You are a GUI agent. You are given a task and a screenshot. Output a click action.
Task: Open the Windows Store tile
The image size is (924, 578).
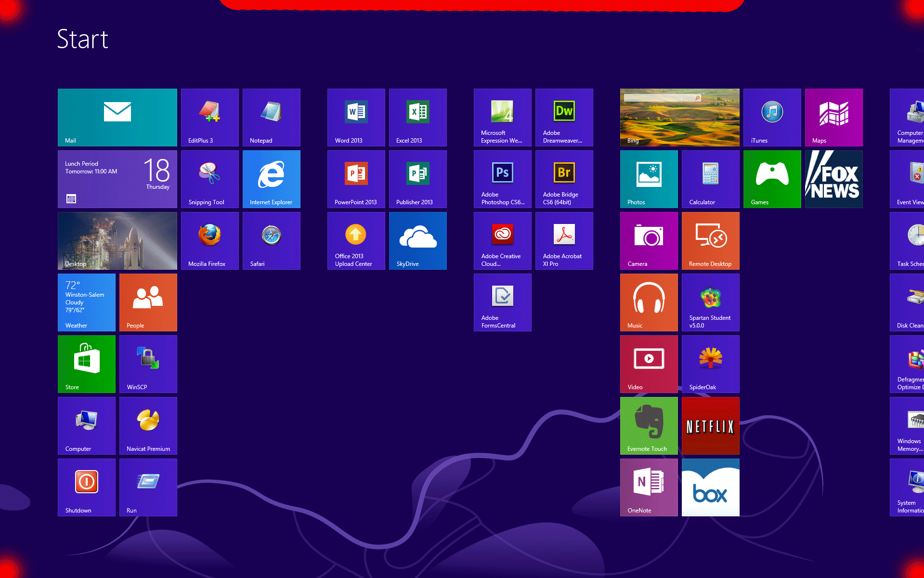(x=87, y=364)
